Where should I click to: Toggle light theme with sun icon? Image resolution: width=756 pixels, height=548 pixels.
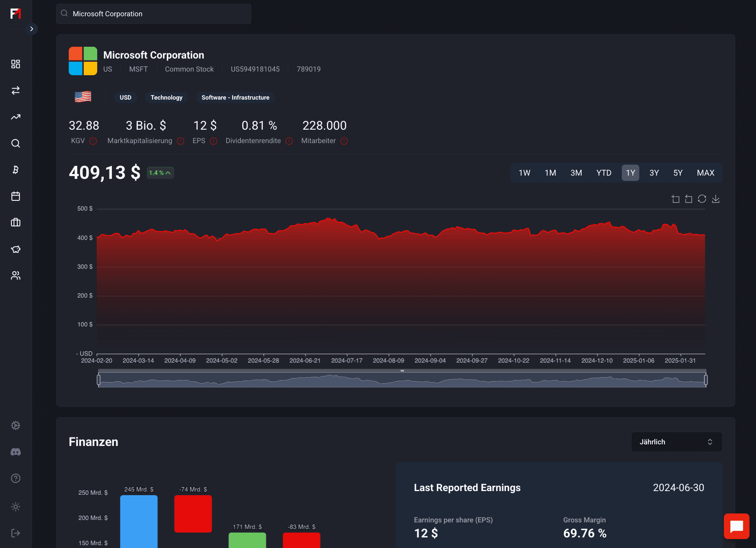pyautogui.click(x=15, y=507)
